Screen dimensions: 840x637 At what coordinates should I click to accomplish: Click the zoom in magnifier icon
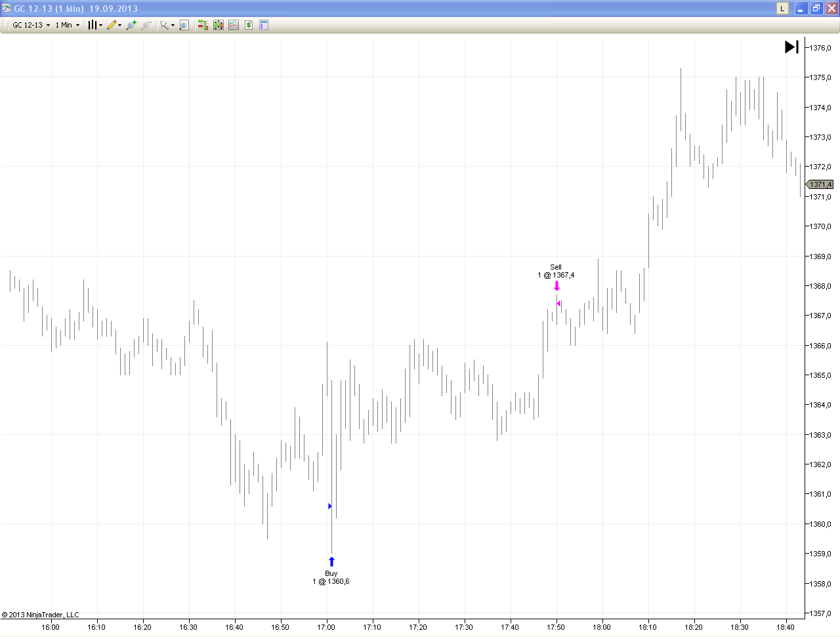(131, 25)
